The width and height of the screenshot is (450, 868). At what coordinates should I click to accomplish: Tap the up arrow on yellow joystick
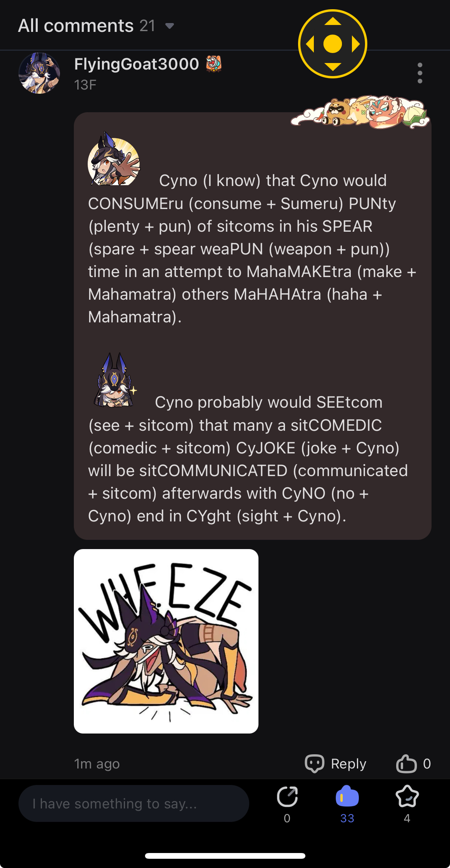click(333, 22)
